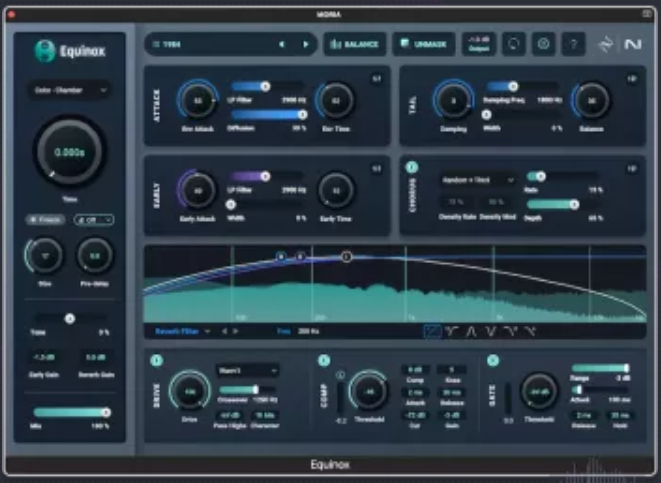Open settings via the gear icon
This screenshot has height=483, width=661.
click(x=543, y=44)
